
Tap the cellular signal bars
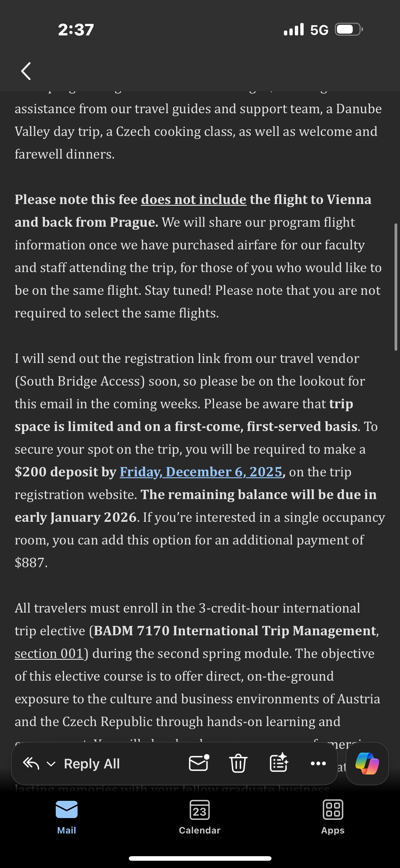(x=294, y=30)
